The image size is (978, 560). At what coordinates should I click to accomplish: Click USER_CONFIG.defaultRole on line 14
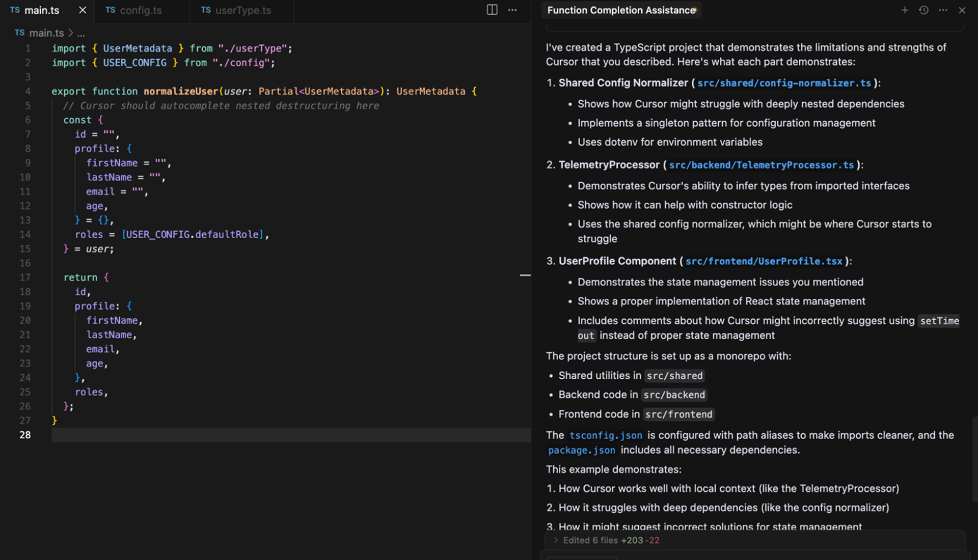coord(193,235)
